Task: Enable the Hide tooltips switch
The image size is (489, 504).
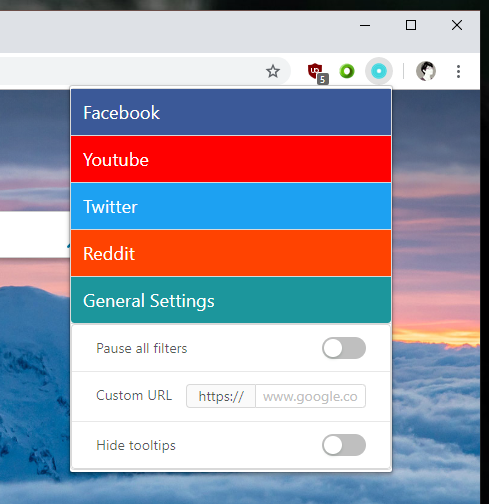Action: tap(344, 445)
